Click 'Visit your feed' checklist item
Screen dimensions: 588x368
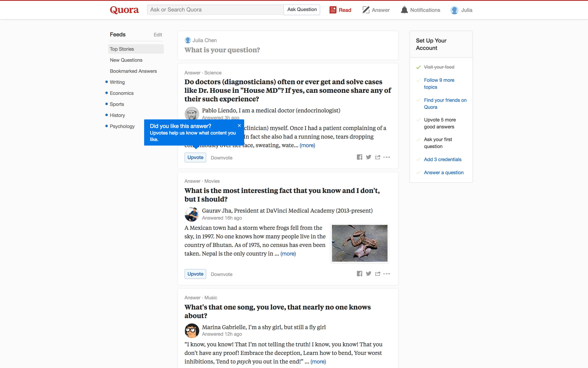[x=439, y=67]
